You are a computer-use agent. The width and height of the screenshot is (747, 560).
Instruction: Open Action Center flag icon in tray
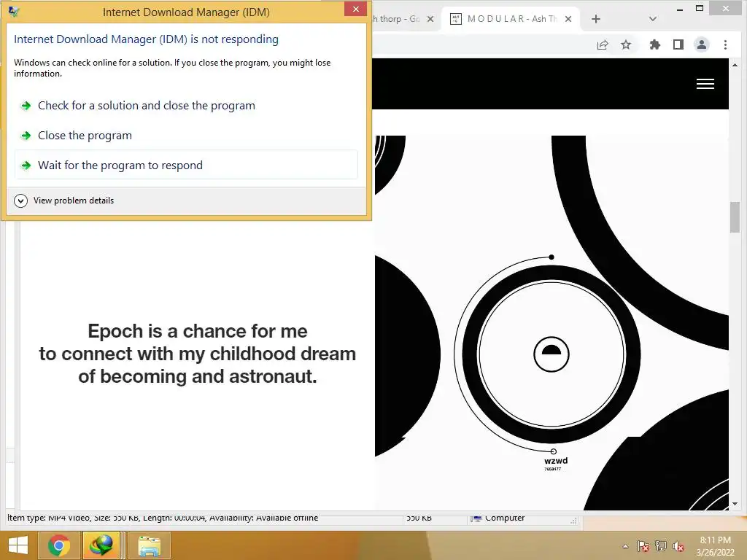643,546
